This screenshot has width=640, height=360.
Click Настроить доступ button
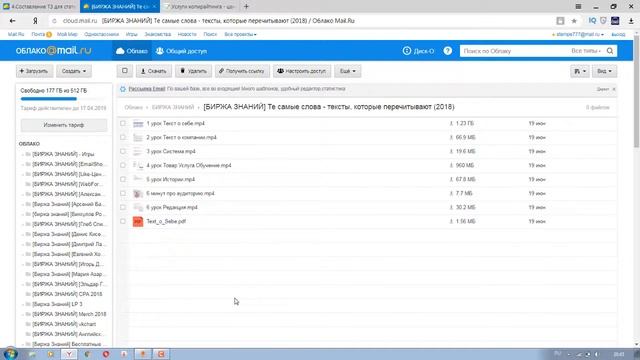[x=302, y=71]
